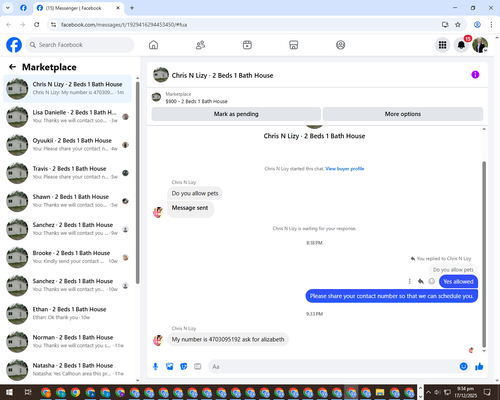React to the Yes allowed message
This screenshot has width=500, height=400.
coord(432,282)
